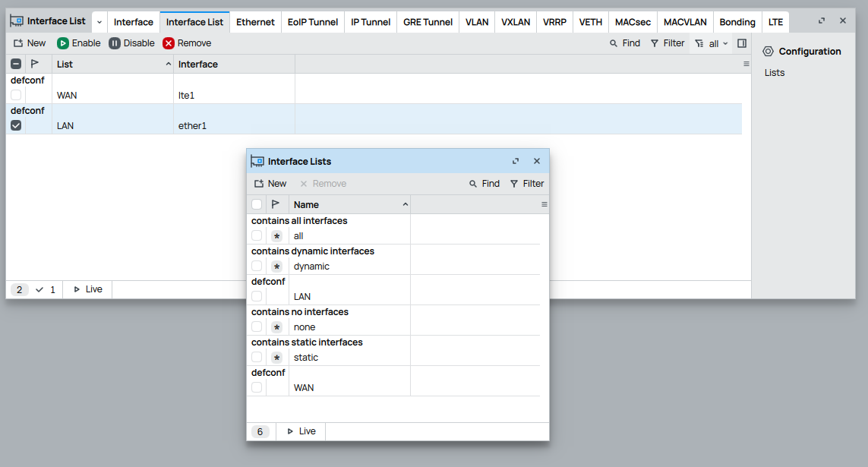Check the 'static' list checkbox

coord(257,358)
